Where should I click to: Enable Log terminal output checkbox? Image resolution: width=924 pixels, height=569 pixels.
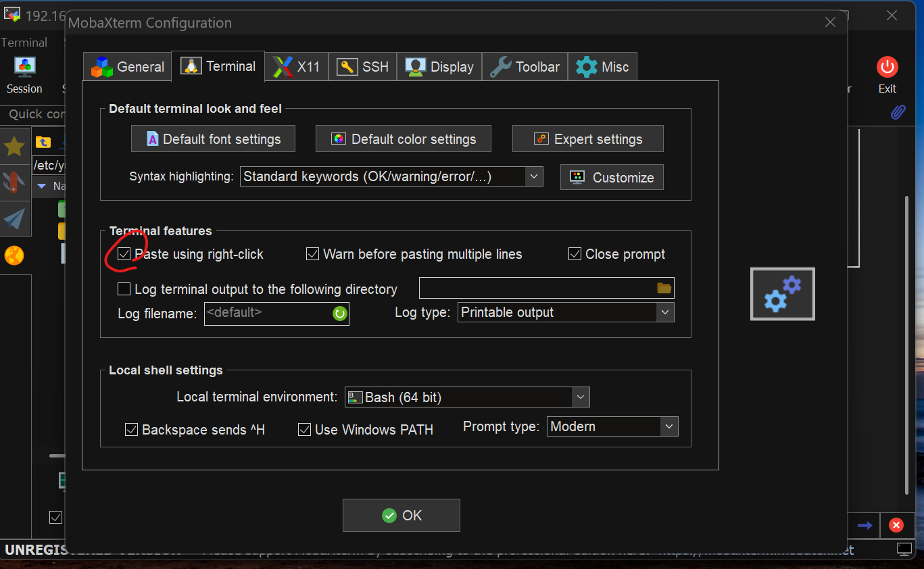[x=124, y=289]
